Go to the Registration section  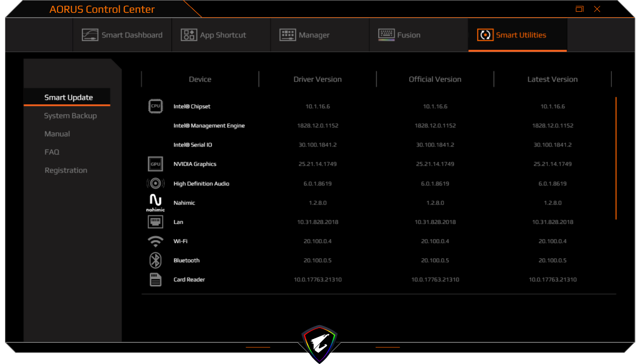tap(67, 170)
